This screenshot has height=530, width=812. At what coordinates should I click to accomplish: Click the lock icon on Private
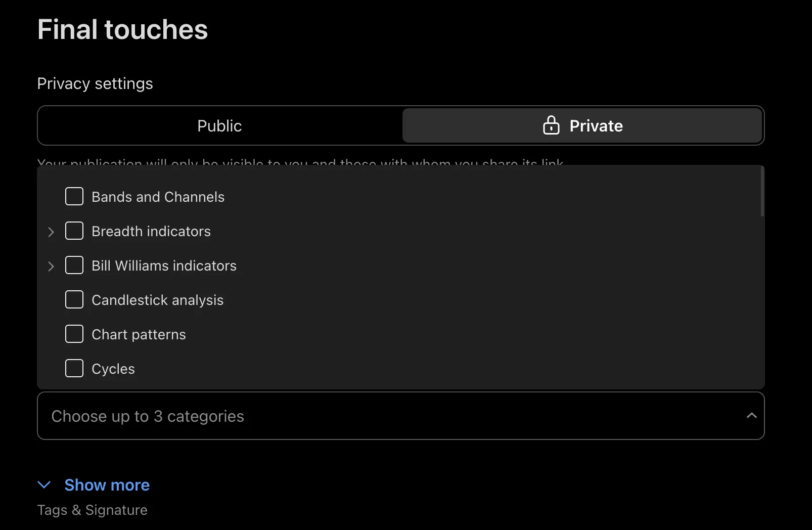(x=551, y=125)
